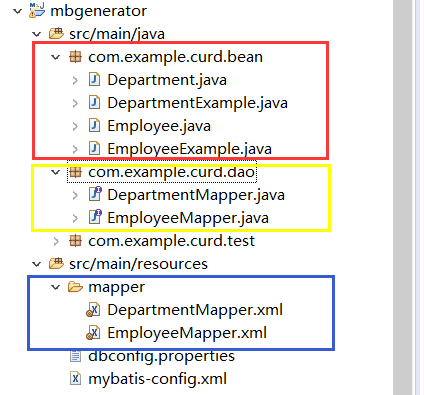Select the com.example.curd.dao package label
The image size is (424, 395).
[x=171, y=172]
